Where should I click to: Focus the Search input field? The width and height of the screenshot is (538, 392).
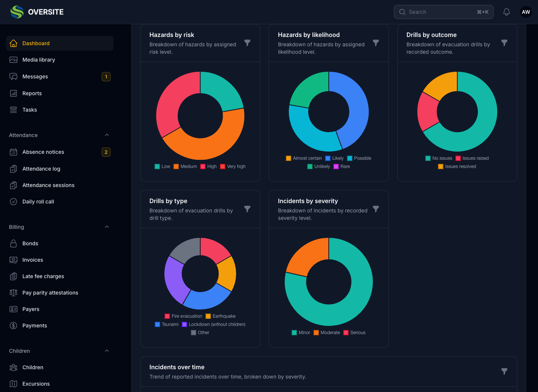point(443,12)
